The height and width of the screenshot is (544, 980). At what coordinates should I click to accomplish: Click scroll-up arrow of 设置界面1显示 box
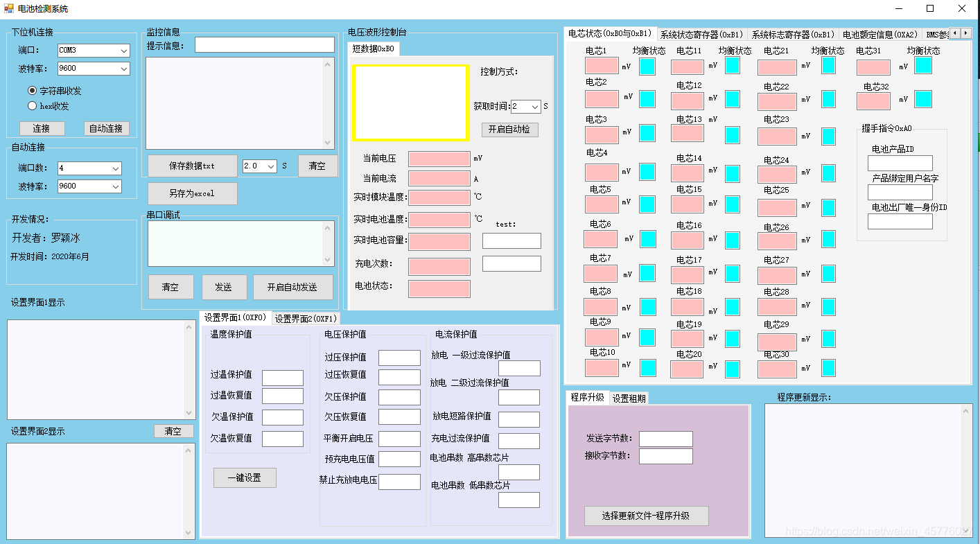point(190,327)
